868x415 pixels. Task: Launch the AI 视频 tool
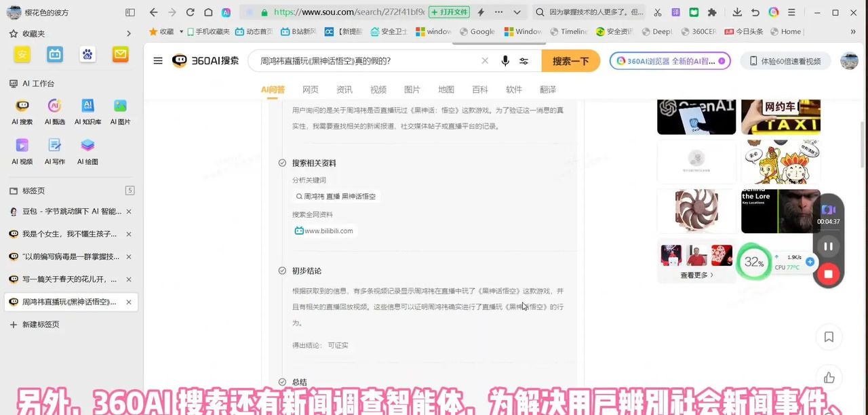[x=22, y=151]
